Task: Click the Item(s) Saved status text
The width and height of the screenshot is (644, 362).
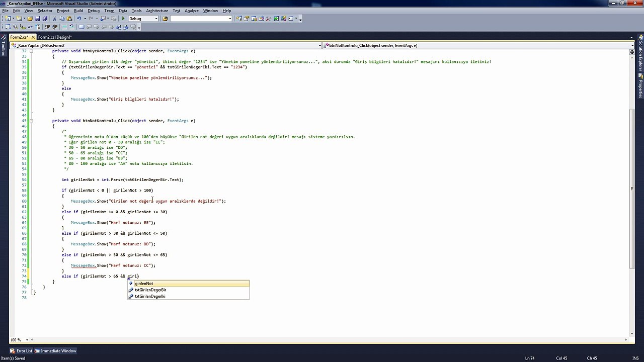Action: point(13,358)
